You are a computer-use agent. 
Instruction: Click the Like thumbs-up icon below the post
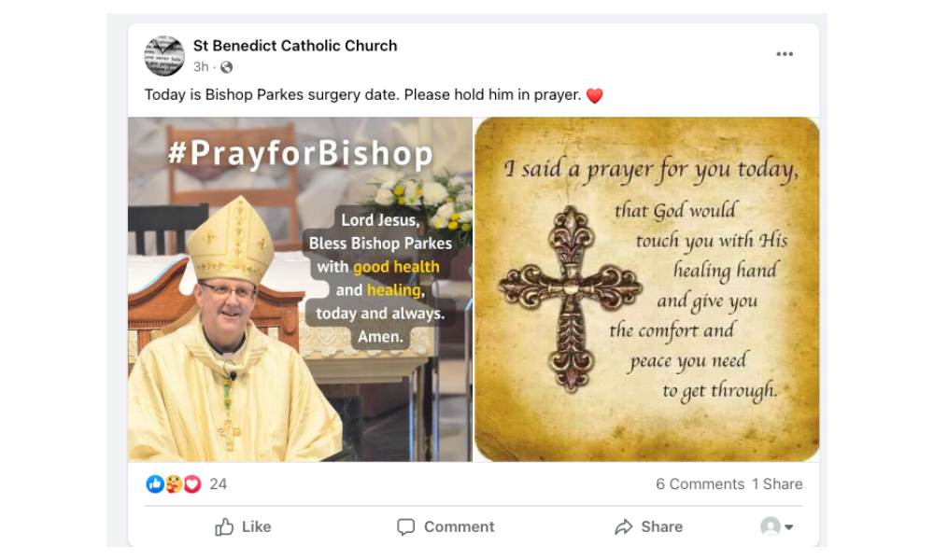click(223, 526)
